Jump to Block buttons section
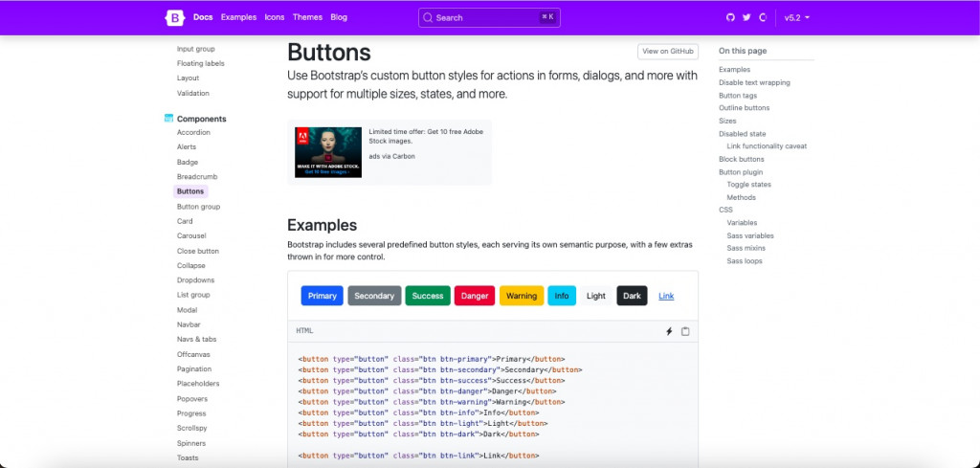980x468 pixels. (x=742, y=159)
